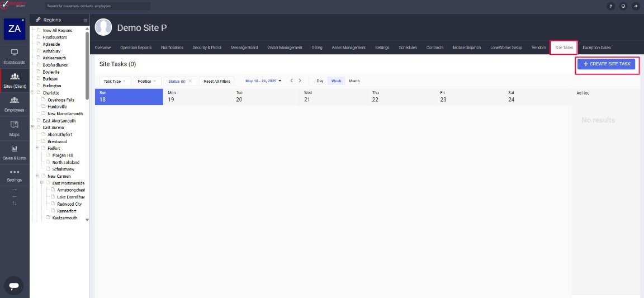This screenshot has width=644, height=298.
Task: Open the Security & Patrol tab
Action: coord(207,48)
